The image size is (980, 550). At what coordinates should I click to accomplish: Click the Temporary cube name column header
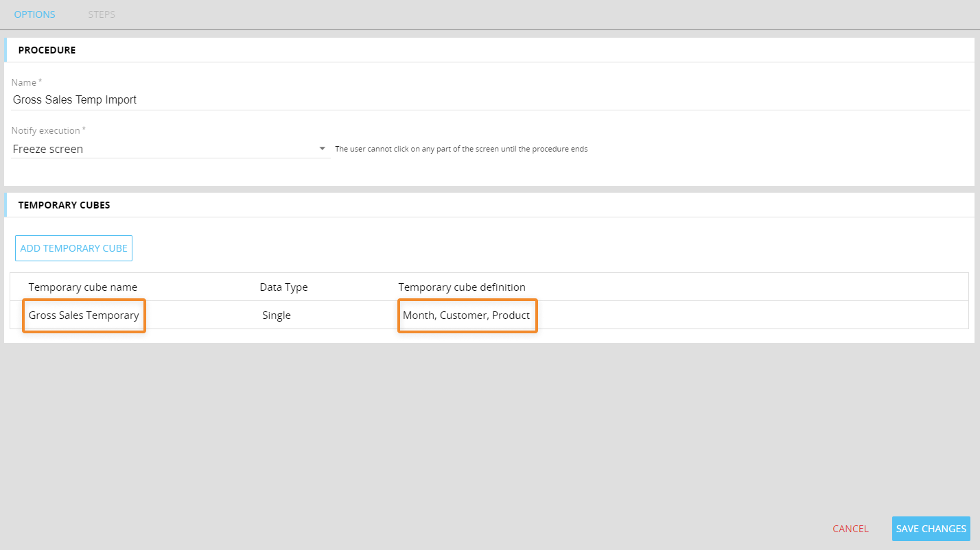83,287
